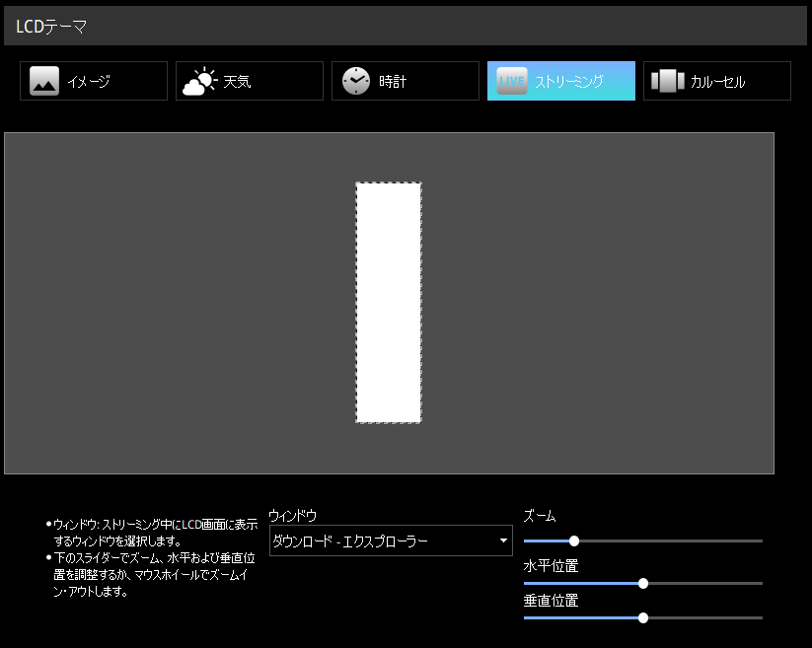
Task: Click the carousel icon on the カルーセル tab
Action: (x=668, y=81)
